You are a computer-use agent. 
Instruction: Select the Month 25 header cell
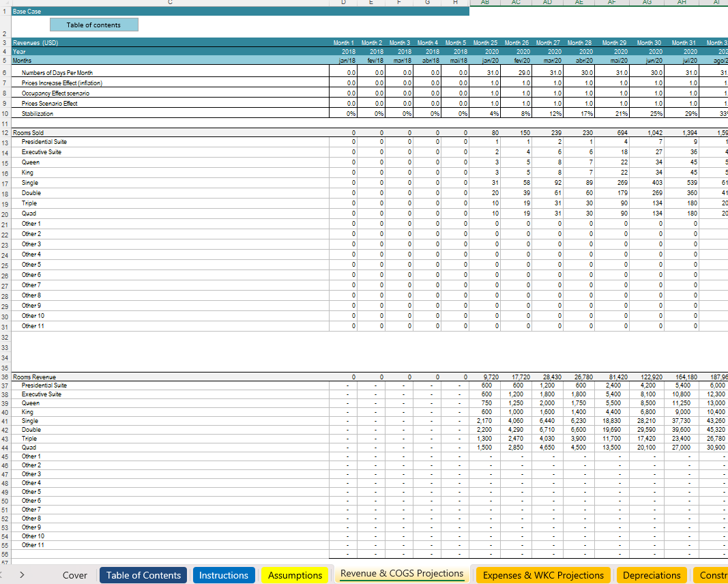(x=485, y=43)
